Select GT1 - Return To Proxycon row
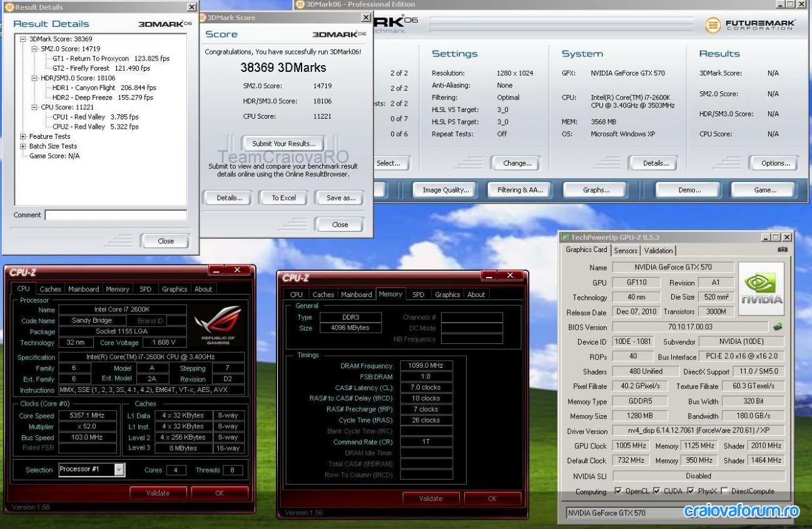The image size is (812, 529). [111, 58]
